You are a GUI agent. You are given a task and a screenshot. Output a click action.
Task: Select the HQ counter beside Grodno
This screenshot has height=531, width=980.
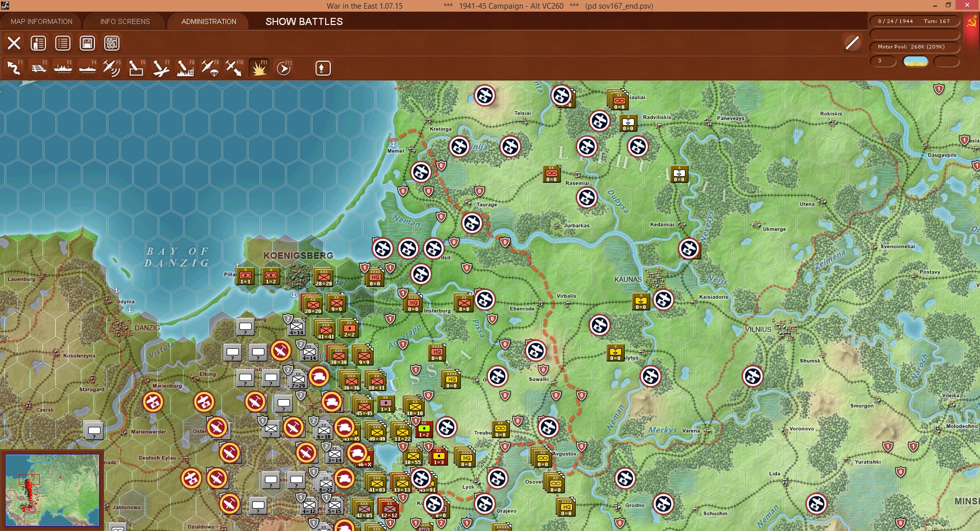566,507
